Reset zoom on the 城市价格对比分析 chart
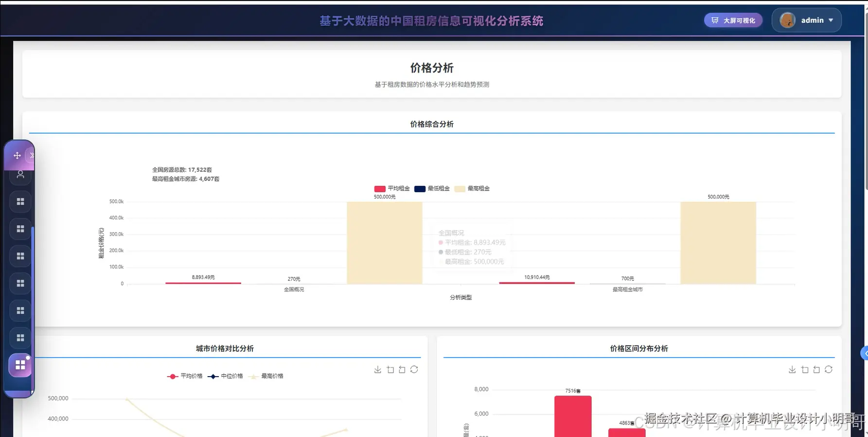The height and width of the screenshot is (437, 868). [x=402, y=370]
